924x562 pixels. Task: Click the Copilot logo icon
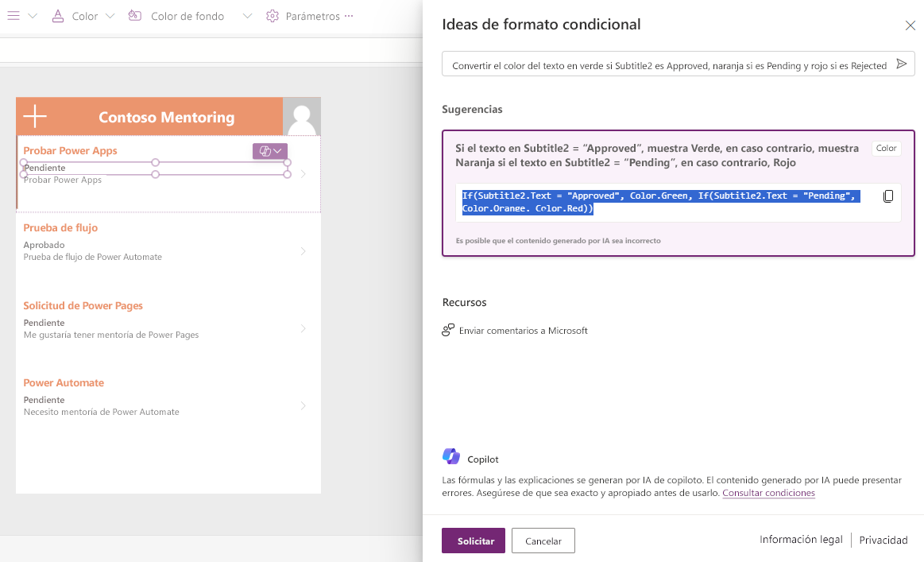[451, 456]
